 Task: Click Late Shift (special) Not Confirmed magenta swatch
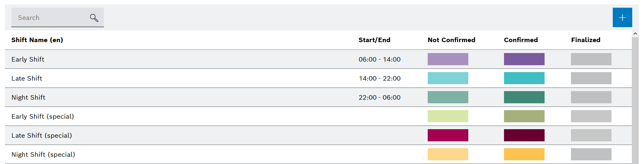point(448,135)
